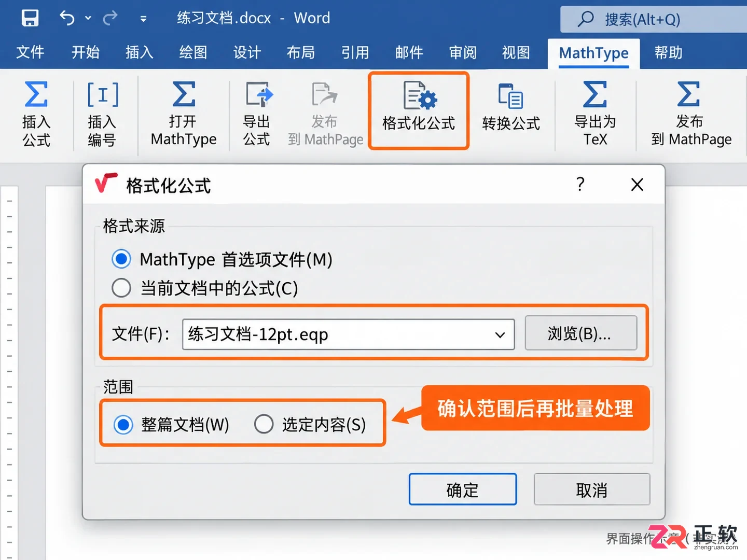Open the 文件 menu

pos(30,52)
